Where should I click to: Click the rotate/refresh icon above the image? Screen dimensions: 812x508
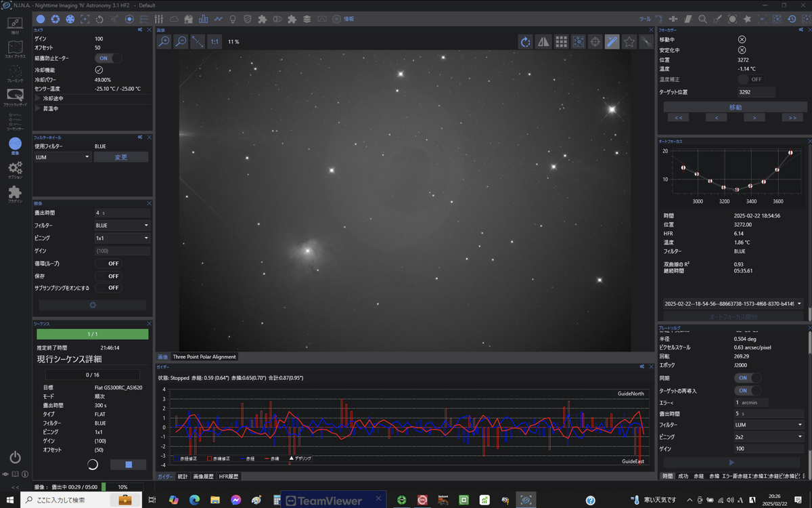click(526, 42)
